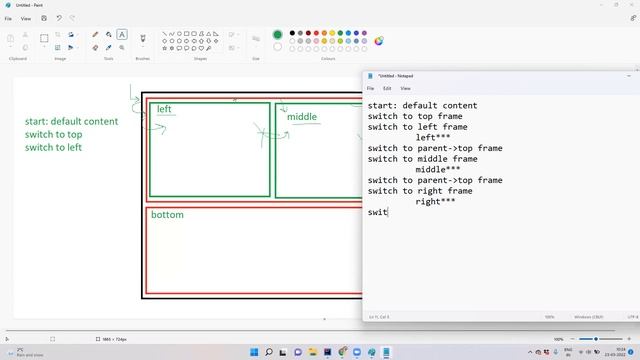Click the Crop image icon

coord(58,35)
